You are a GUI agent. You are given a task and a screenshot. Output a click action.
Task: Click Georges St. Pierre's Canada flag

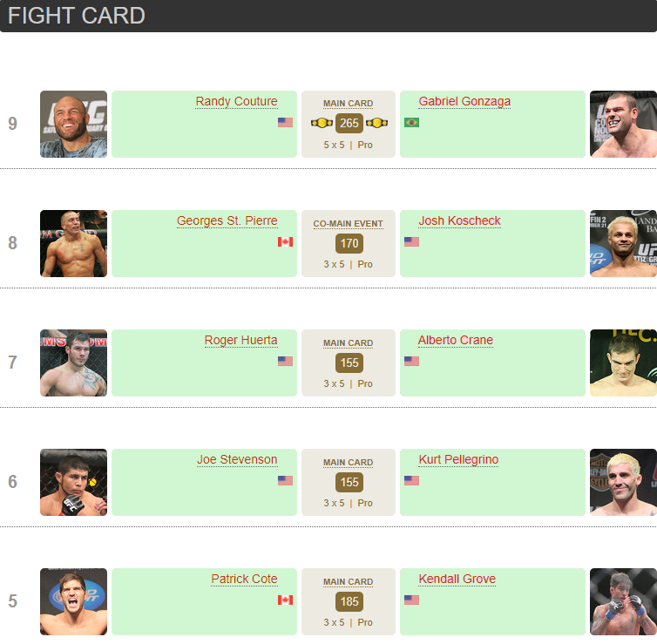coord(285,241)
